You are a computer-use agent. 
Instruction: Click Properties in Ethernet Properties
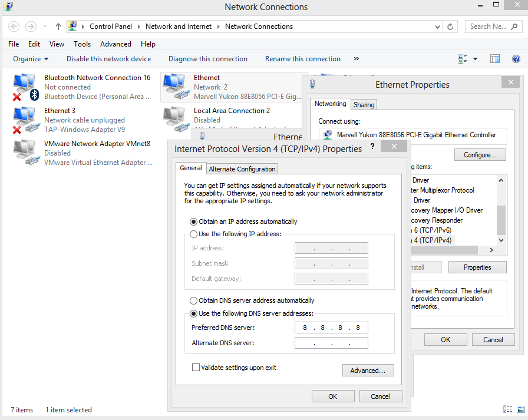click(x=477, y=267)
